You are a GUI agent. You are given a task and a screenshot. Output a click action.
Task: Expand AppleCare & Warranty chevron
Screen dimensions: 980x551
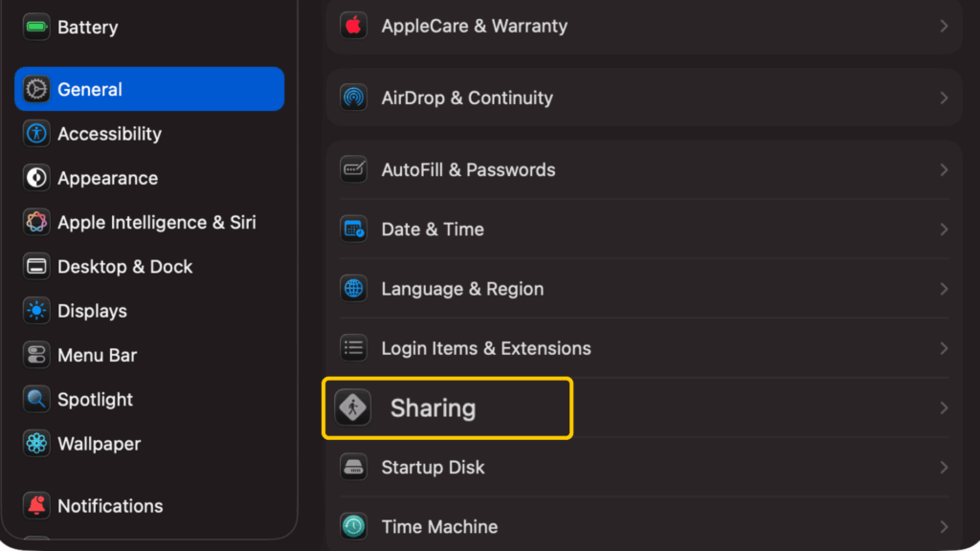tap(944, 26)
